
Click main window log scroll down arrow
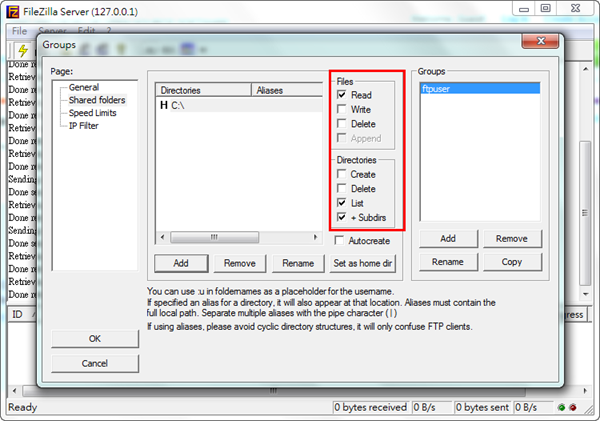(585, 294)
